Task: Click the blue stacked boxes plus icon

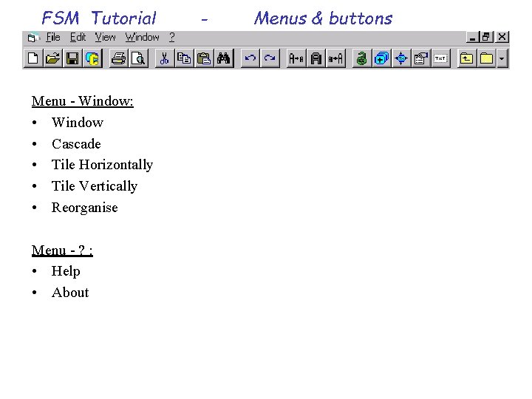Action: coord(382,58)
